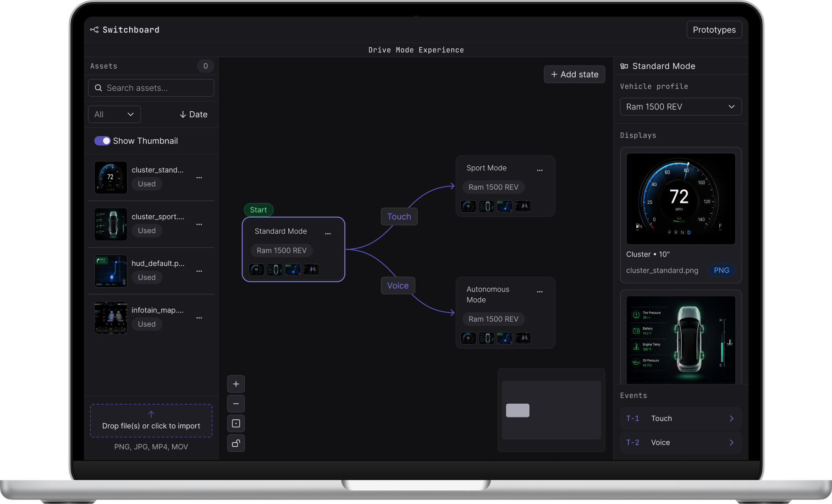Open the Vehicle profile dropdown
This screenshot has height=504, width=832.
click(x=681, y=107)
